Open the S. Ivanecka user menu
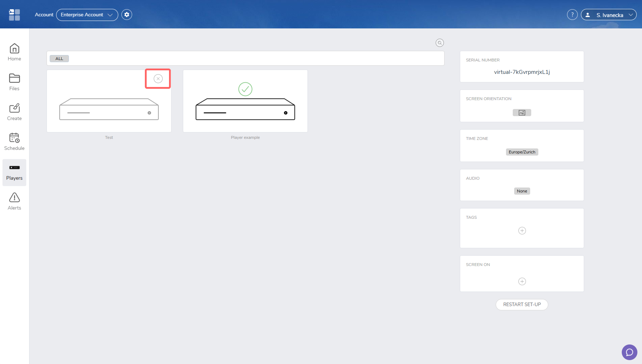 pos(608,15)
